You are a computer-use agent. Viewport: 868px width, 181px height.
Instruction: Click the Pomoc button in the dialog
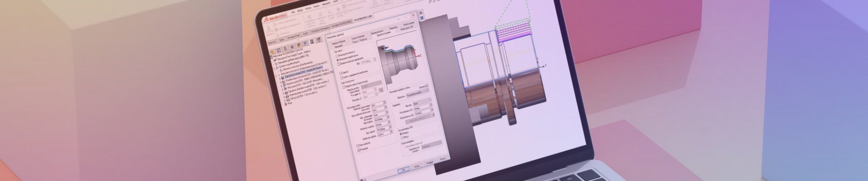tap(443, 159)
